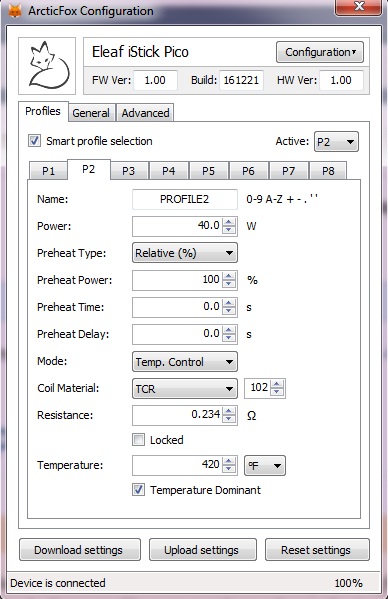Increase Power with the up arrow
388x599 pixels.
click(229, 222)
